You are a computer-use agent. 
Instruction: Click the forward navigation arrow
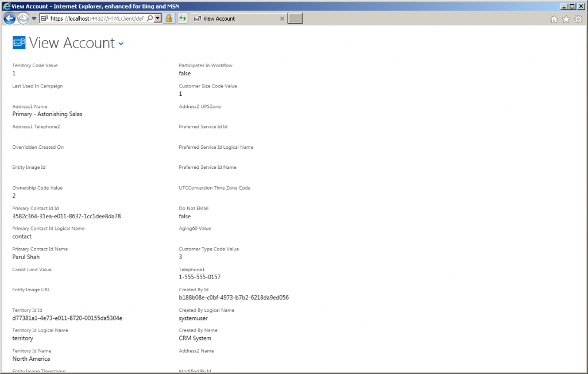pyautogui.click(x=23, y=18)
